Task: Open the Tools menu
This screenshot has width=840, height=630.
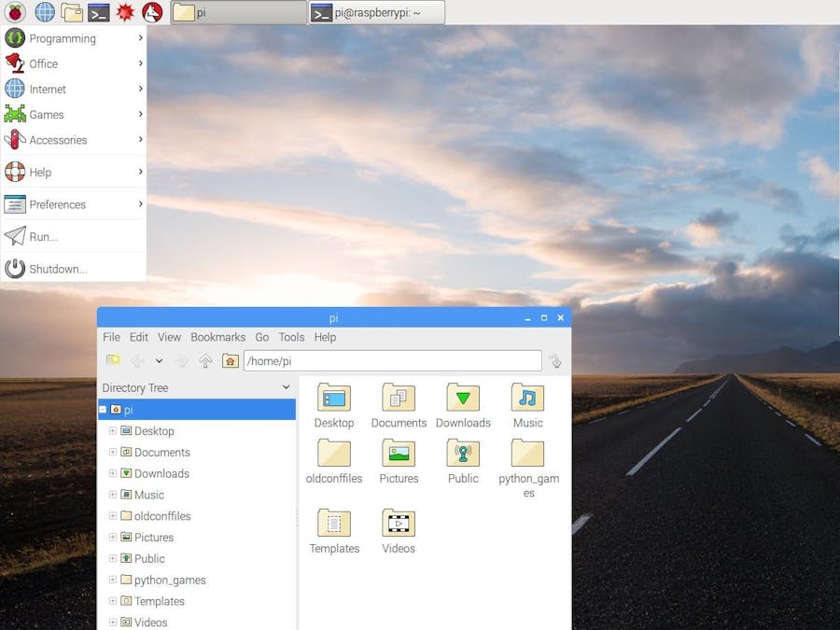Action: click(291, 337)
